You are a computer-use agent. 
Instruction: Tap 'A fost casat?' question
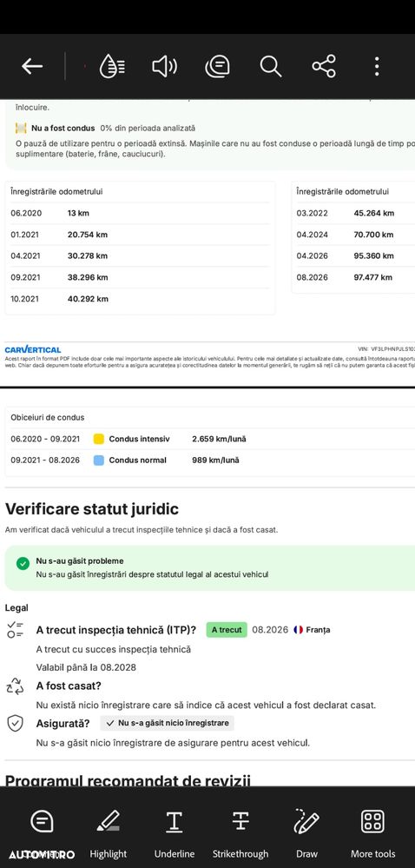[x=69, y=686]
